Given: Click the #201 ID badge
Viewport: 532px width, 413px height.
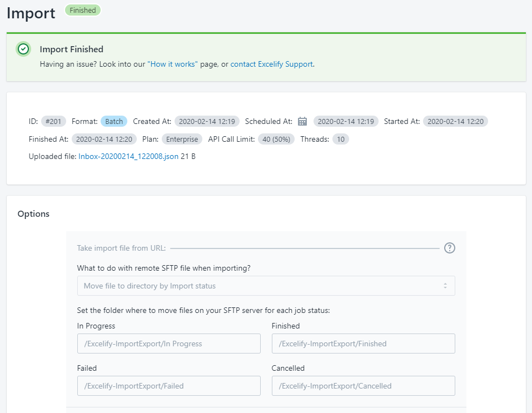Looking at the screenshot, I should [54, 121].
